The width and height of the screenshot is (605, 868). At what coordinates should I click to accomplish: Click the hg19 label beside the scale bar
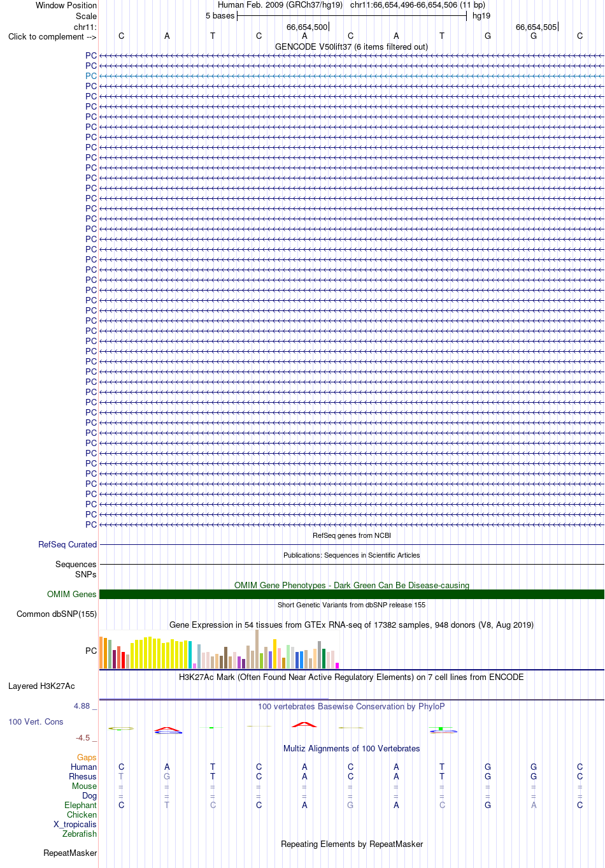(x=481, y=16)
